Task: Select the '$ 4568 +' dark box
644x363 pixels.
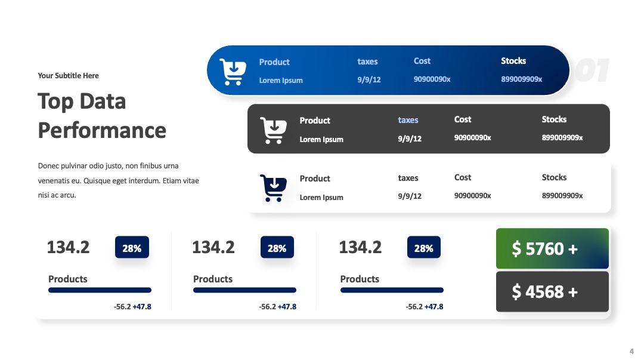Action: click(552, 291)
